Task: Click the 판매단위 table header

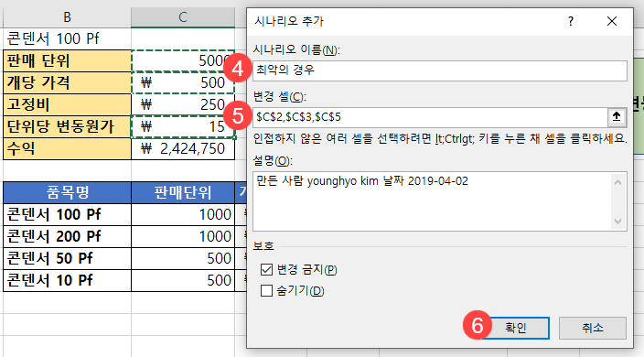Action: tap(183, 192)
